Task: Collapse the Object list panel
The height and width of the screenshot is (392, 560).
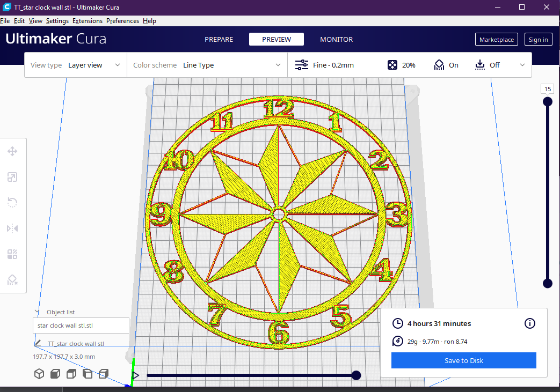Action: [37, 312]
